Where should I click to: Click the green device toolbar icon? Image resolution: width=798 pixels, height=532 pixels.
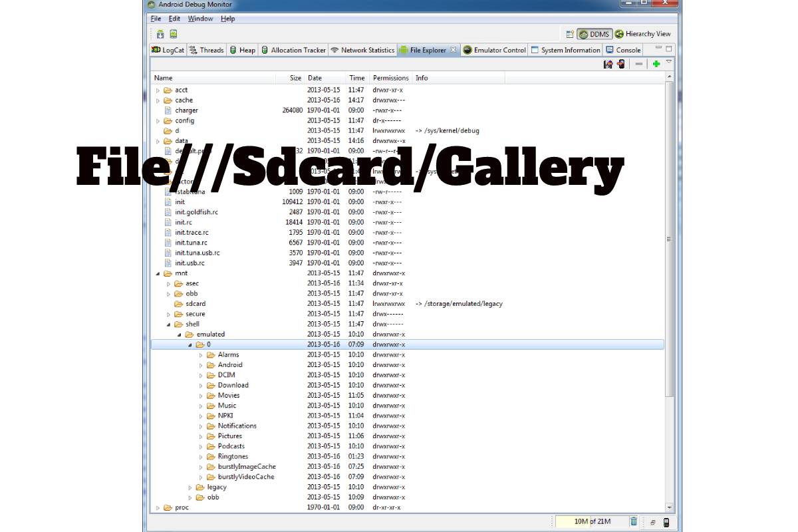173,34
